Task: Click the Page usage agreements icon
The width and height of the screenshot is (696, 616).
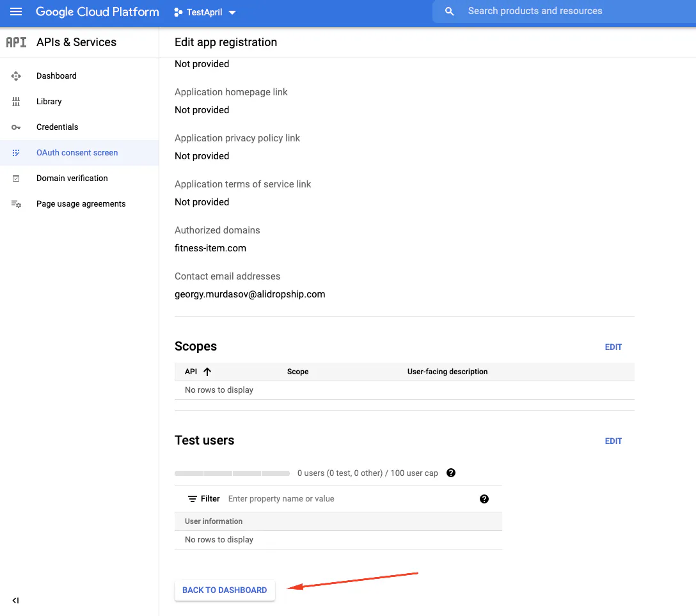Action: tap(16, 204)
